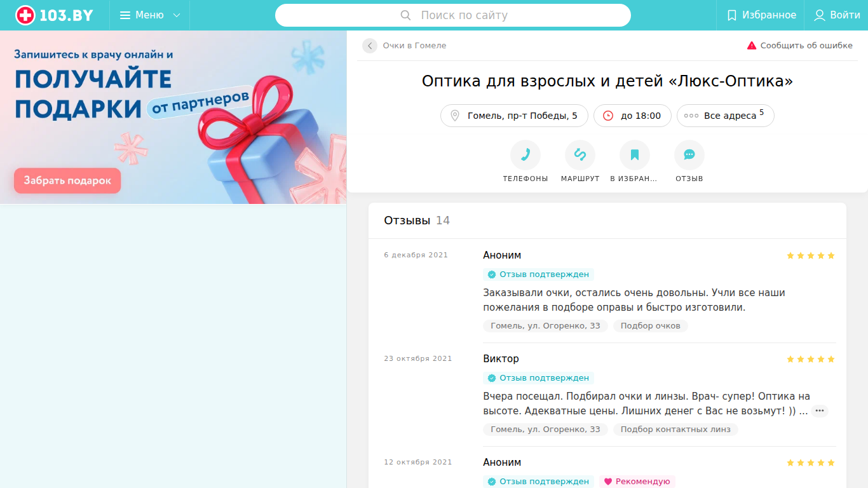
Task: Click the Маршрут label
Action: click(x=580, y=179)
